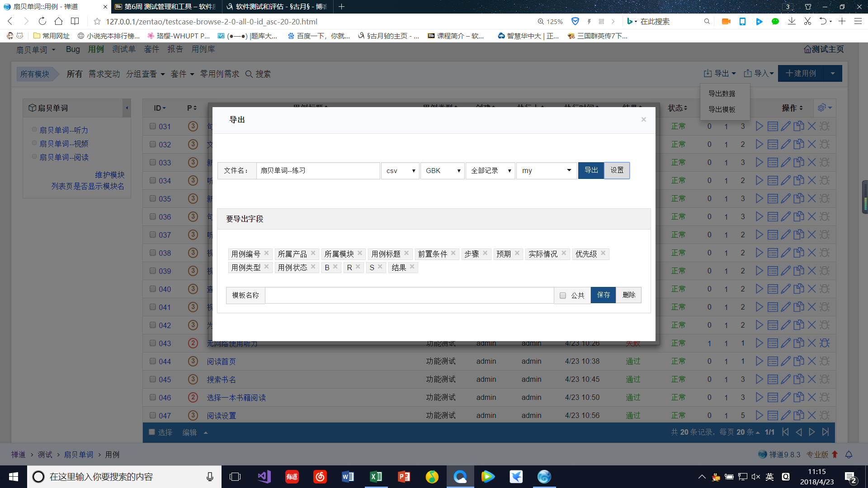Viewport: 868px width, 488px height.
Task: Click the 模板名称 text input
Action: pyautogui.click(x=409, y=296)
